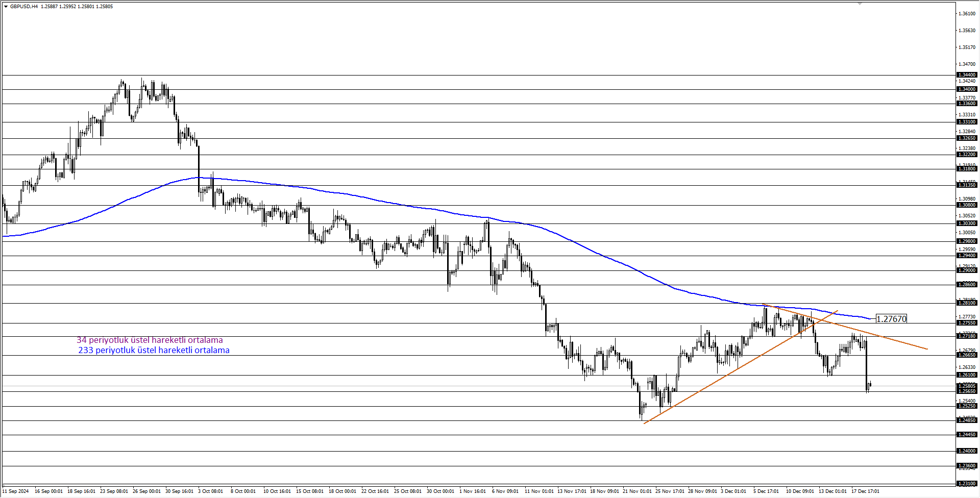Click the 1.28100 price level label

[x=967, y=303]
